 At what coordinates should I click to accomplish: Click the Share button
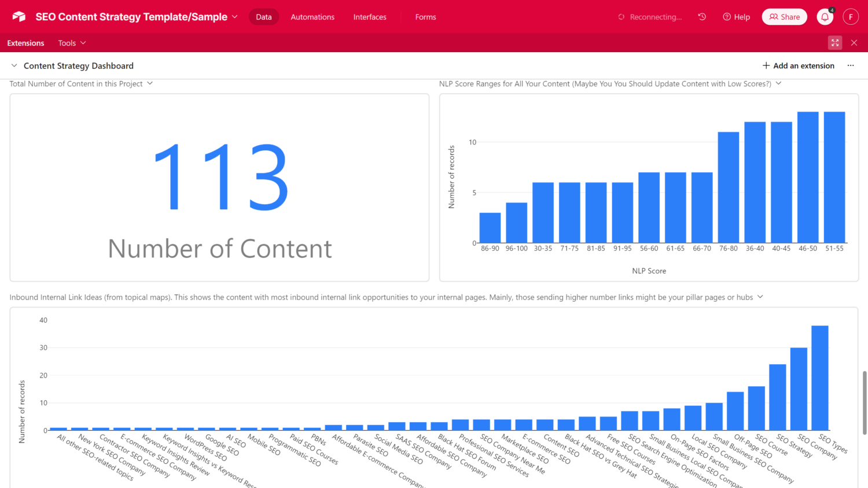[x=784, y=17]
